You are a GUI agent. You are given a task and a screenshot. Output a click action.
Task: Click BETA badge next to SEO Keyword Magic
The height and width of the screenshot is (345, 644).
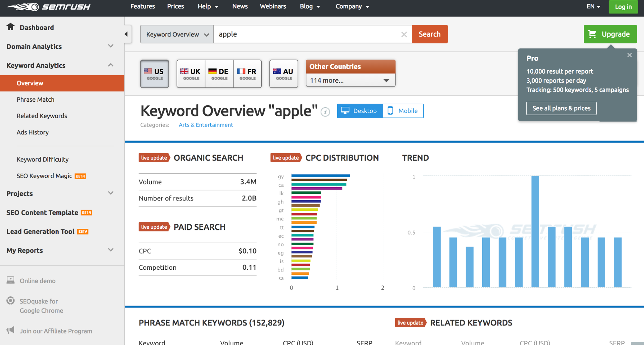(80, 176)
